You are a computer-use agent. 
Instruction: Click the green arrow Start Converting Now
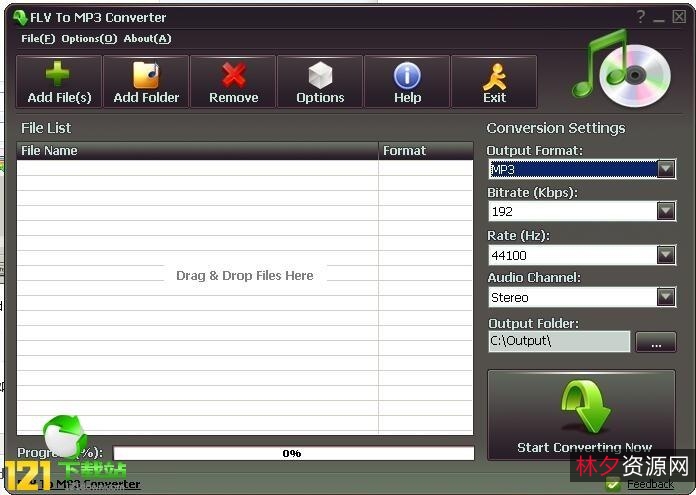tap(581, 415)
